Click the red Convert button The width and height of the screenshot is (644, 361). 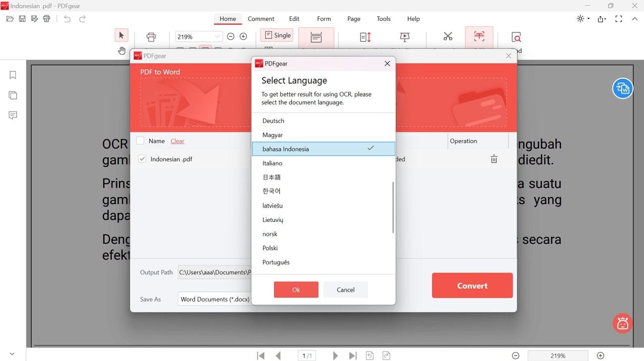click(x=472, y=286)
